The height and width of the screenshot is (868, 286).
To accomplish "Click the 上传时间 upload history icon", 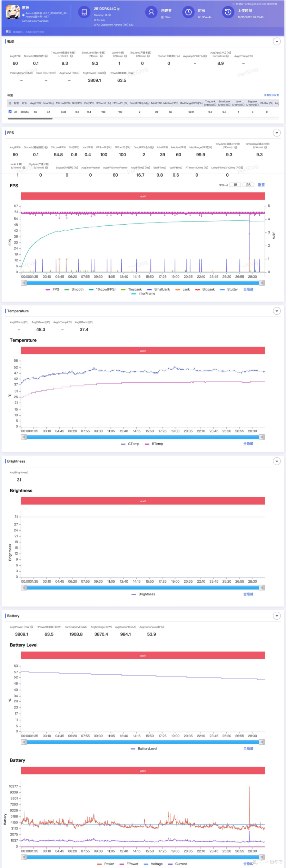I will click(x=228, y=12).
